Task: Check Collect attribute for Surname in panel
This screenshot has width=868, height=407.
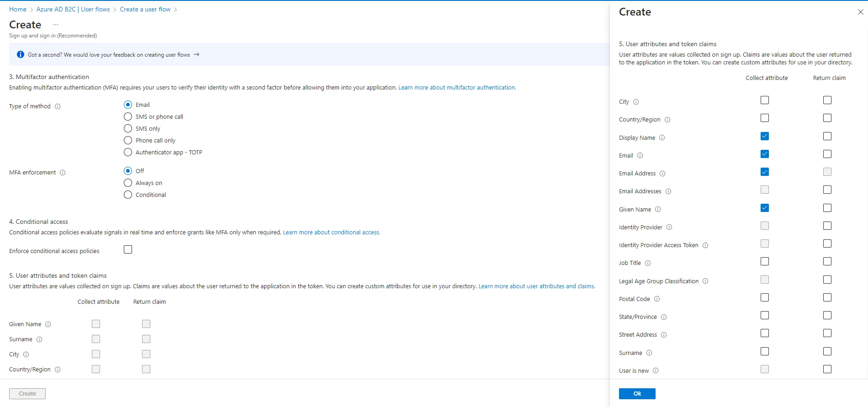Action: pyautogui.click(x=765, y=351)
